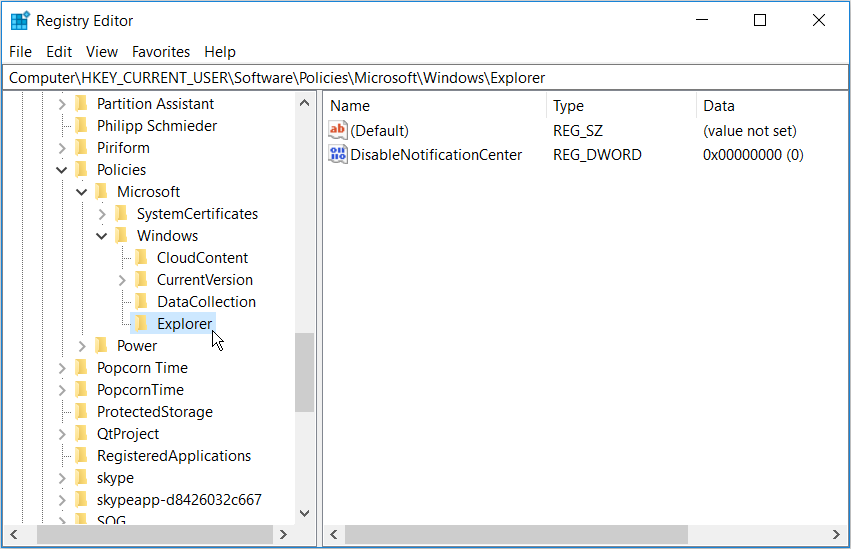Click the Explorer key folder icon

pos(142,323)
